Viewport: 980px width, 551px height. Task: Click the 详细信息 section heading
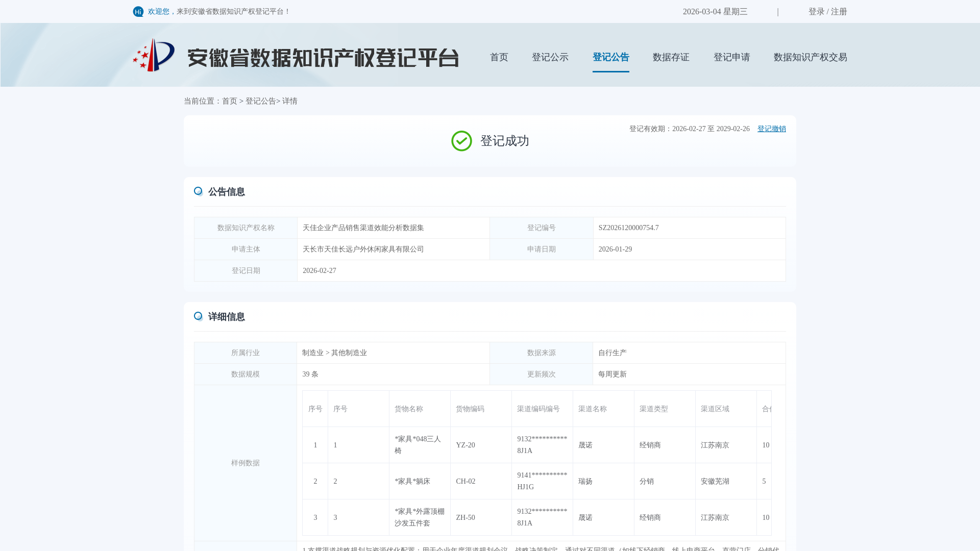click(x=227, y=317)
